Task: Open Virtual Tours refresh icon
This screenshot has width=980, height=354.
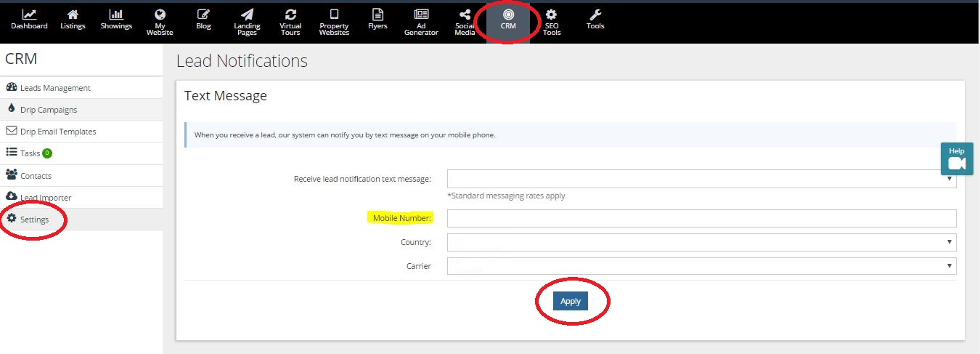Action: (x=290, y=15)
